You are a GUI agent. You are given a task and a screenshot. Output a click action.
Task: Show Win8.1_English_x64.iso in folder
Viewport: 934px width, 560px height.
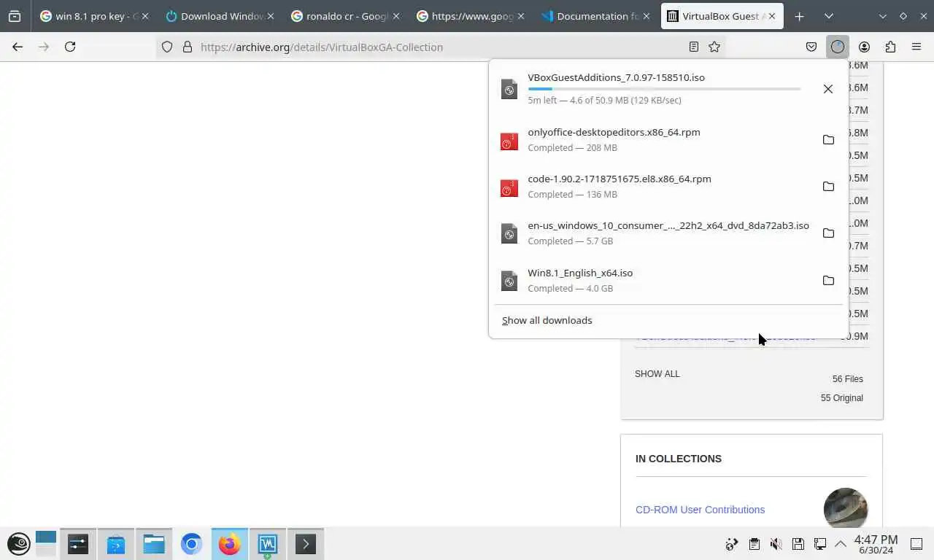(x=828, y=280)
